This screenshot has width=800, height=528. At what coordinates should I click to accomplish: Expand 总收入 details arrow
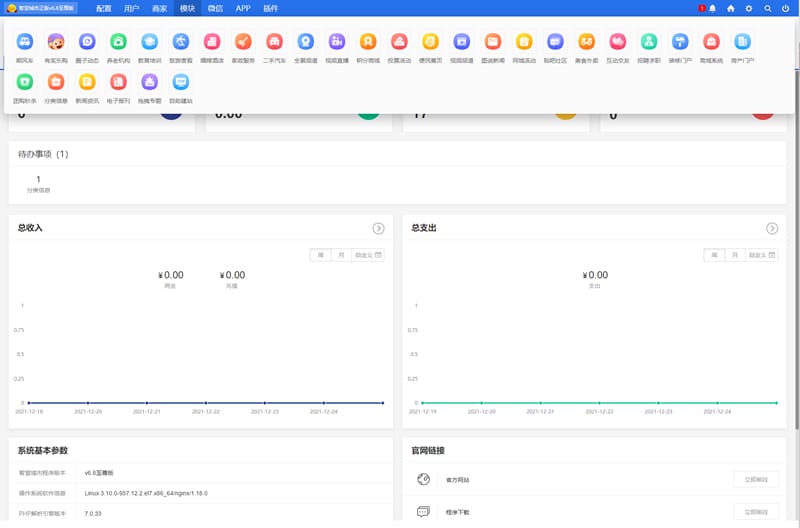click(x=379, y=228)
